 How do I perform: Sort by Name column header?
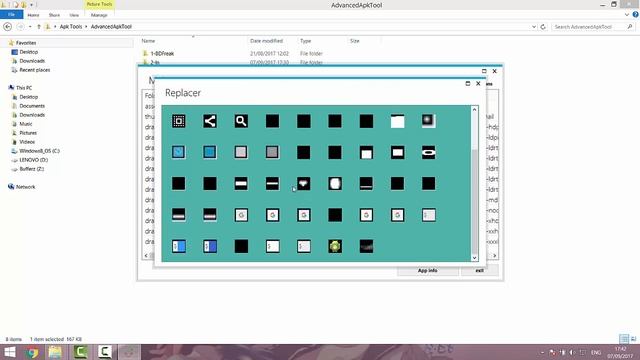148,41
